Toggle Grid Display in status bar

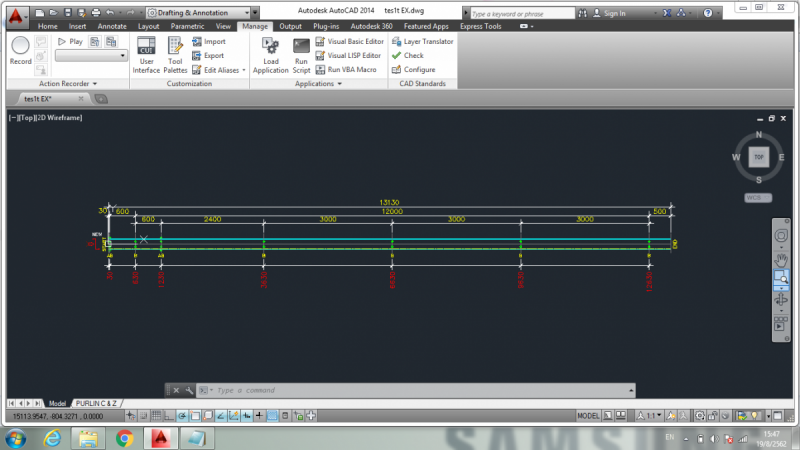click(156, 416)
